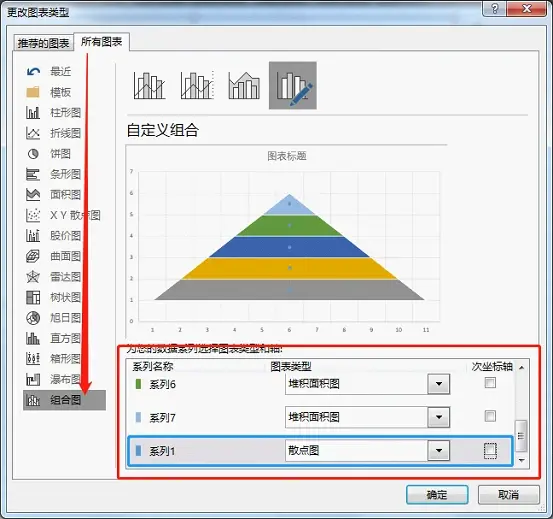Image resolution: width=553 pixels, height=519 pixels.
Task: Toggle secondary axis for 系列7
Action: [490, 416]
